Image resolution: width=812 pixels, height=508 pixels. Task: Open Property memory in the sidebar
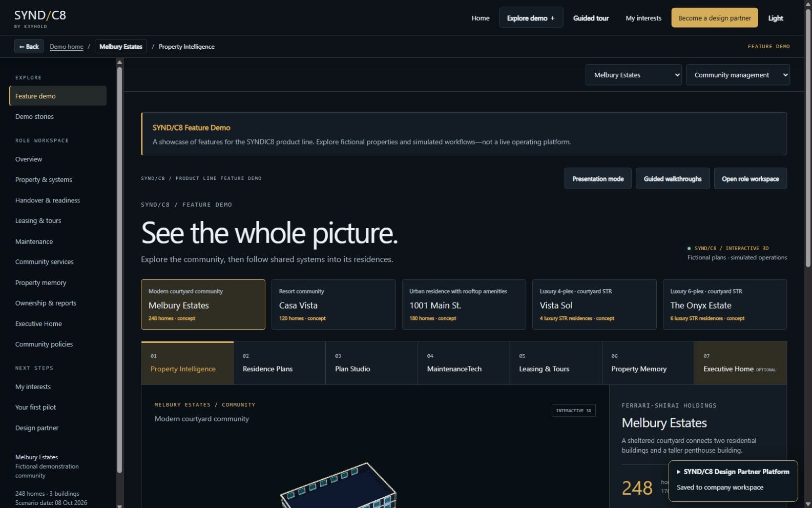tap(41, 282)
